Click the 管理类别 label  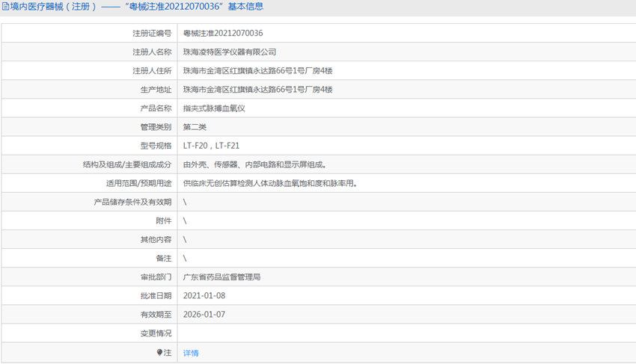(x=156, y=127)
